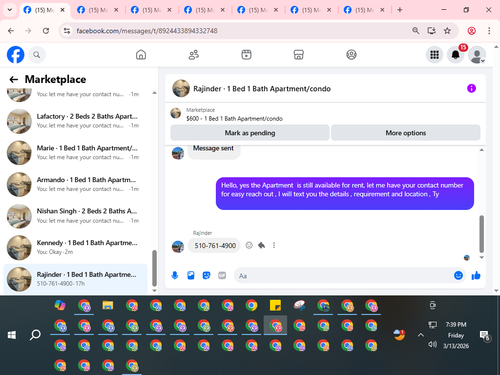Reply to the 510-761-4900 message
This screenshot has height=375, width=500.
(262, 246)
